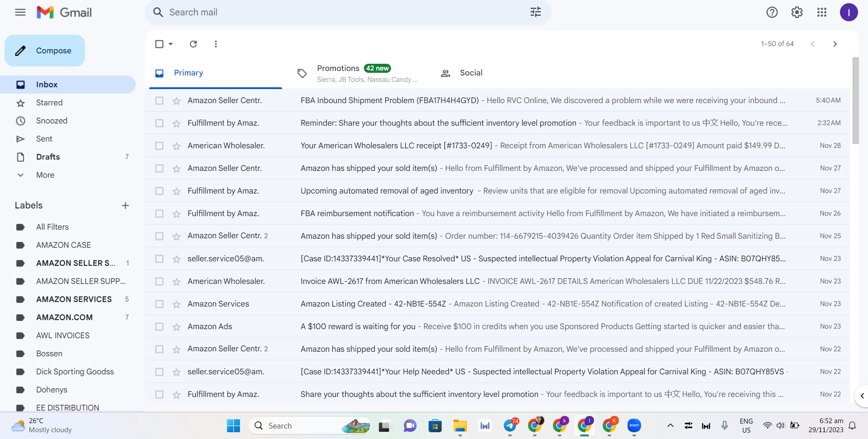Go to the older page of emails
Viewport: 868px width, 439px height.
click(835, 44)
